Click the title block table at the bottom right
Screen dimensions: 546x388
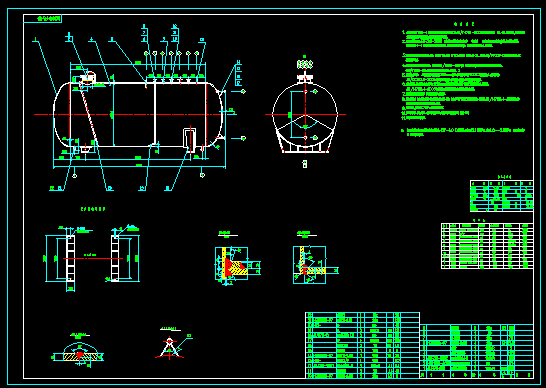[x=477, y=351]
